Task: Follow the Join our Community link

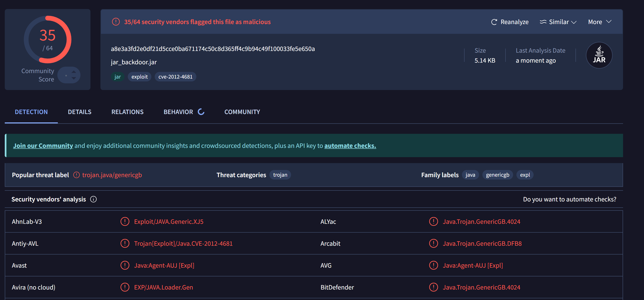Action: click(x=43, y=146)
